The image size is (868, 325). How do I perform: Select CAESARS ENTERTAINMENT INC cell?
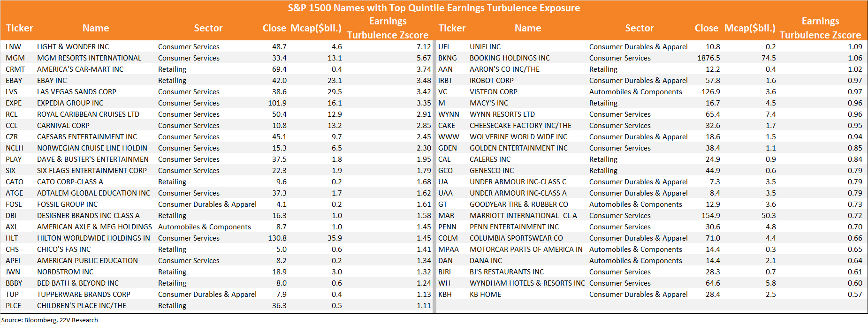pos(87,137)
